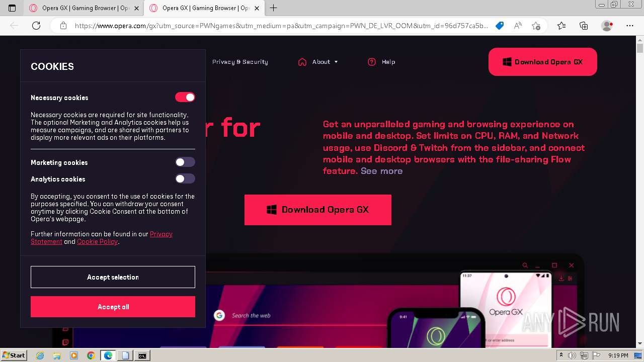Click the 9:19 PM taskbar clock
Screen dimensions: 644x362
pos(618,355)
